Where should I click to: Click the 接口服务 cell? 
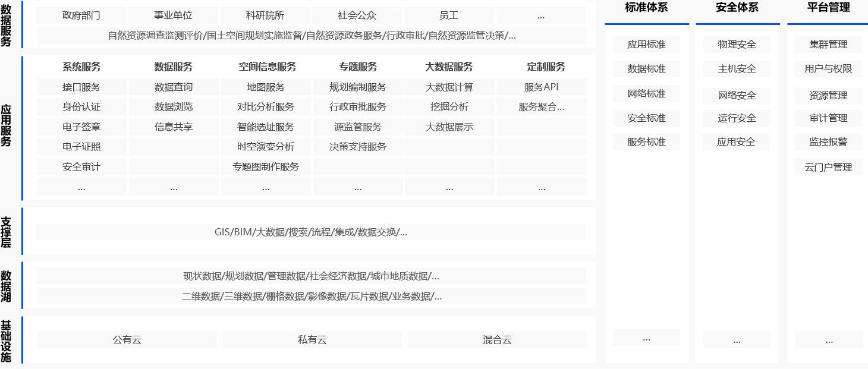pyautogui.click(x=81, y=87)
